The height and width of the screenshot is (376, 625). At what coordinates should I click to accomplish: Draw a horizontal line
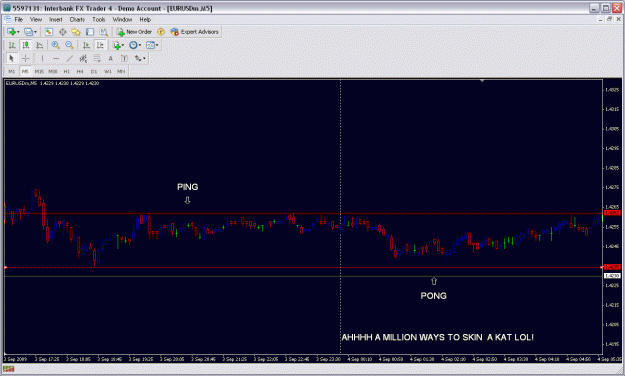[x=56, y=59]
